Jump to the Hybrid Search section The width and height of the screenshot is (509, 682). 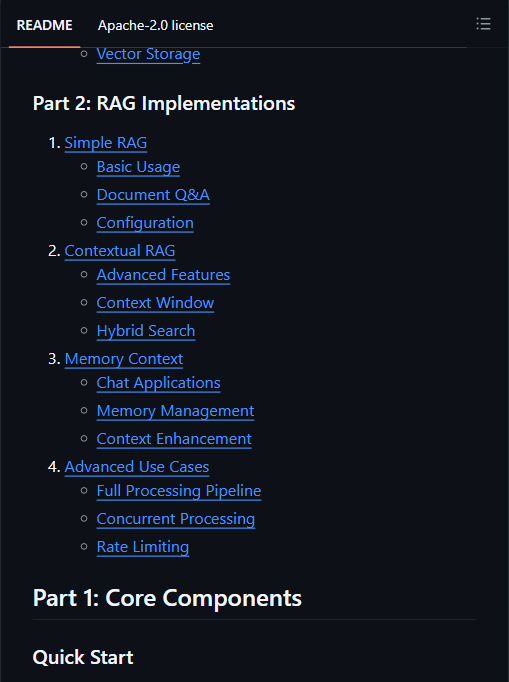[146, 331]
